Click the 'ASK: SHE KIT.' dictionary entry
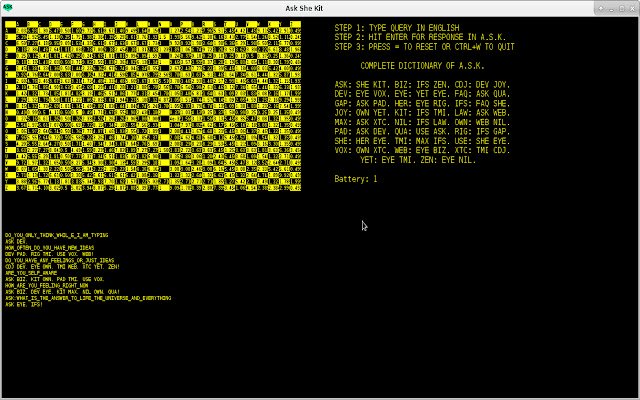Viewport: 640px width, 400px height. pos(357,84)
